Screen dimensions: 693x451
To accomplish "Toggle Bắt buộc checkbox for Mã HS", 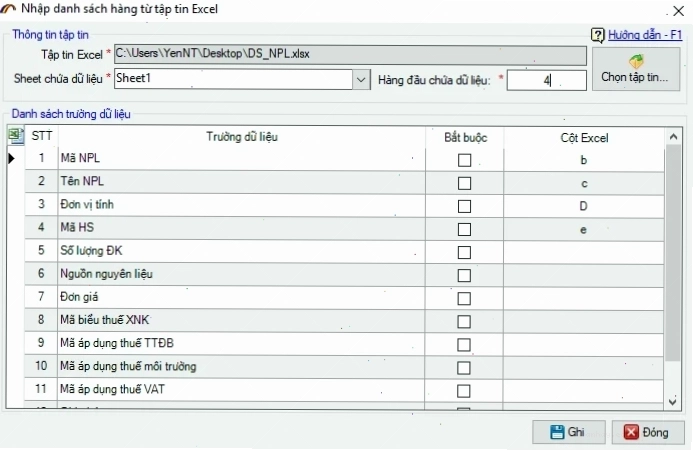I will tap(464, 229).
